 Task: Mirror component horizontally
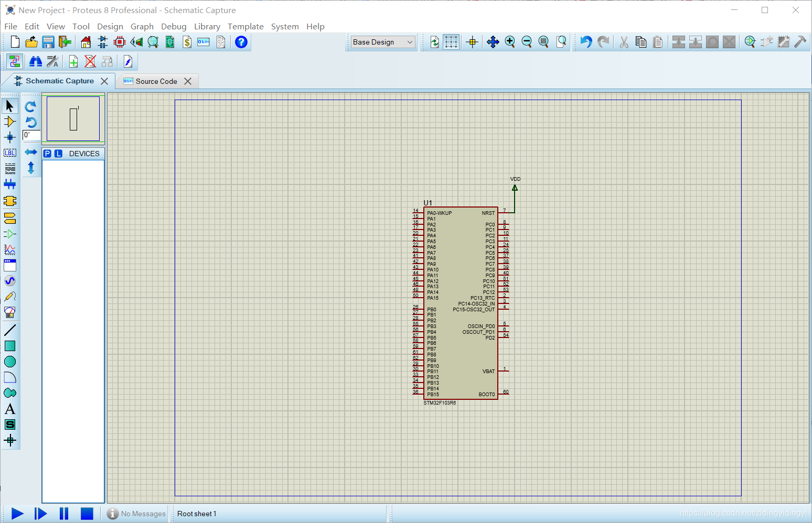coord(31,152)
